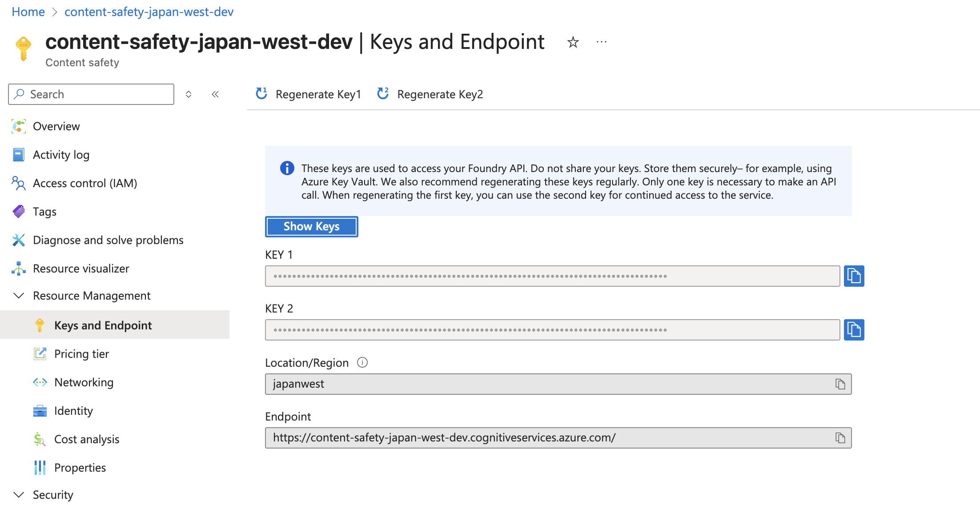Click content-safety-japan-west-dev breadcrumb link
Image resolution: width=980 pixels, height=505 pixels.
[x=149, y=12]
